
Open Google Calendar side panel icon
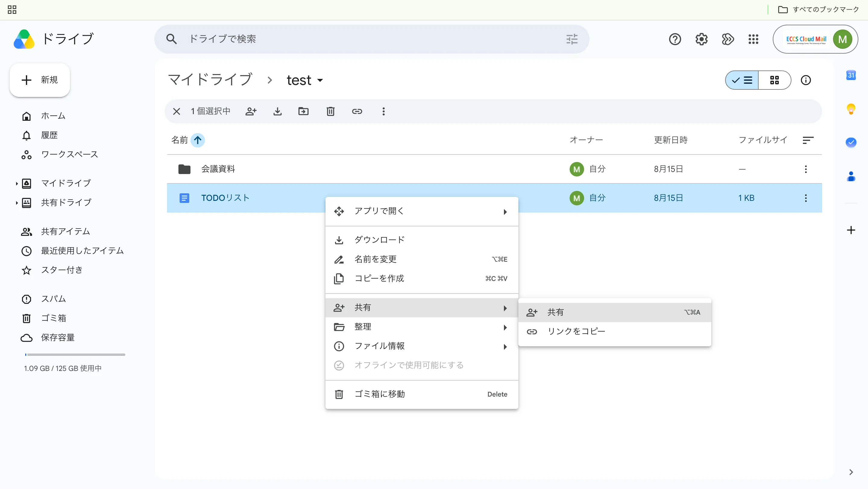coord(851,75)
